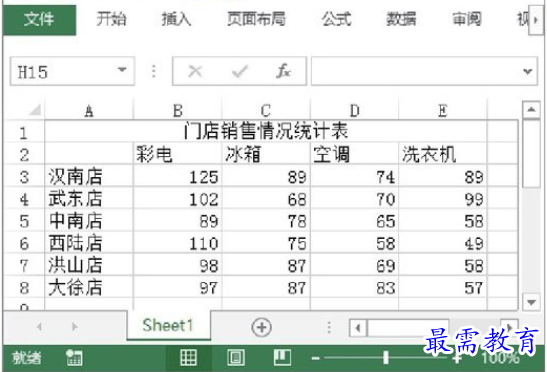Click cell with value 102
Image resolution: width=547 pixels, height=372 pixels.
[178, 199]
